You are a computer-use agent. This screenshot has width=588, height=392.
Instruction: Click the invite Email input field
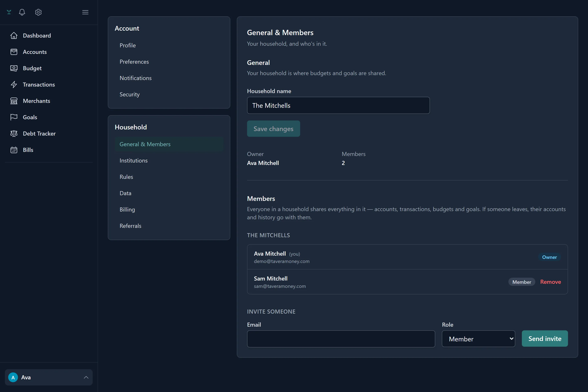(x=341, y=339)
